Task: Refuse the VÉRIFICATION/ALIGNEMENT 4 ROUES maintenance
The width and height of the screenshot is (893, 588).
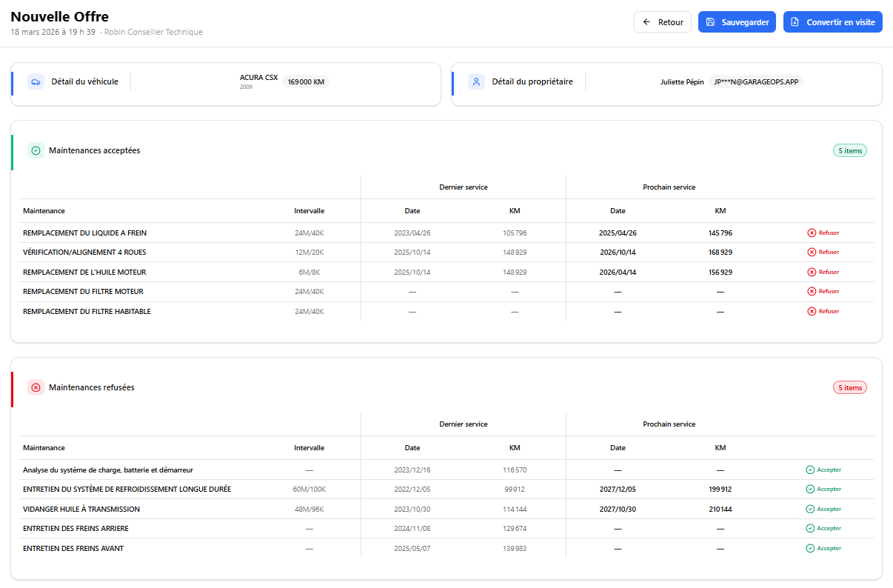Action: click(x=823, y=252)
